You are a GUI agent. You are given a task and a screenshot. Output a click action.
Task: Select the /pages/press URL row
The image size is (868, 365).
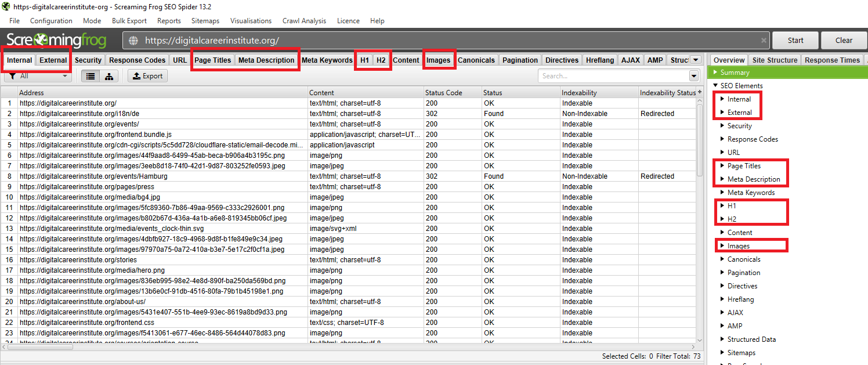[348, 187]
